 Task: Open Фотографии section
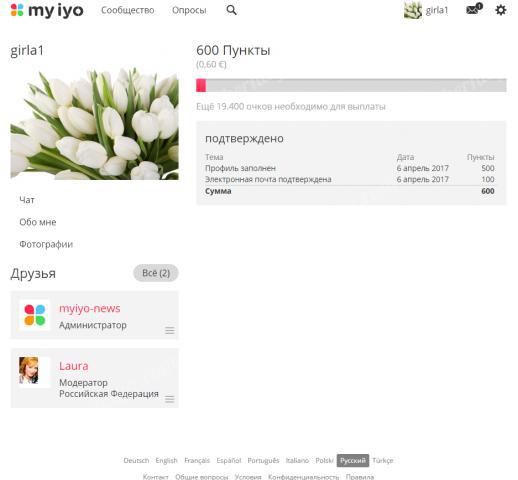click(46, 244)
